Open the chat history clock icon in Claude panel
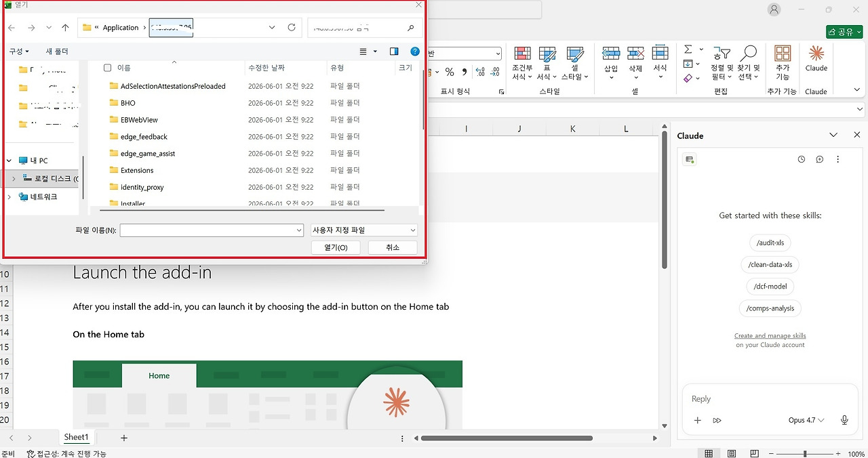868x458 pixels. pos(802,159)
